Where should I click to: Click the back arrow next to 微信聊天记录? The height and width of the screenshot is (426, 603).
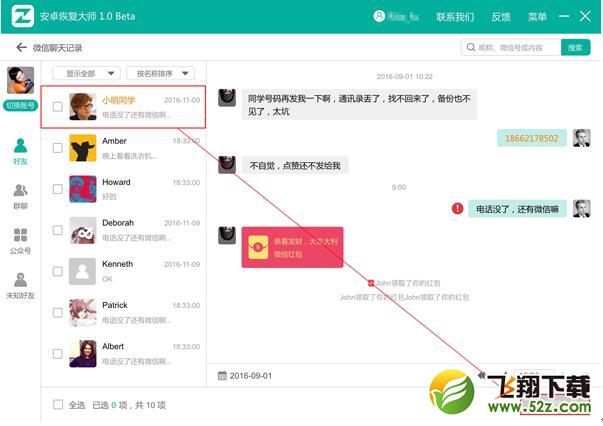pyautogui.click(x=21, y=48)
